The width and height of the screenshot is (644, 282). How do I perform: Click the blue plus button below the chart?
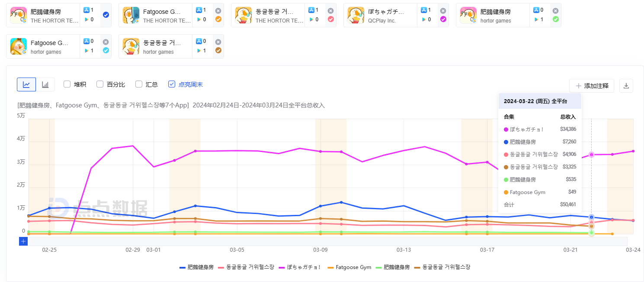(x=23, y=241)
